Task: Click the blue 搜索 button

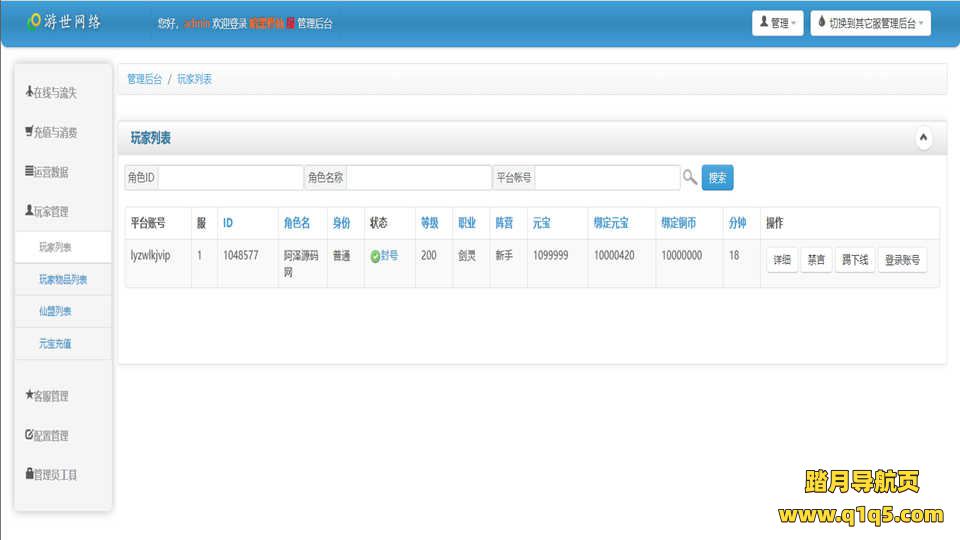Action: (x=717, y=178)
